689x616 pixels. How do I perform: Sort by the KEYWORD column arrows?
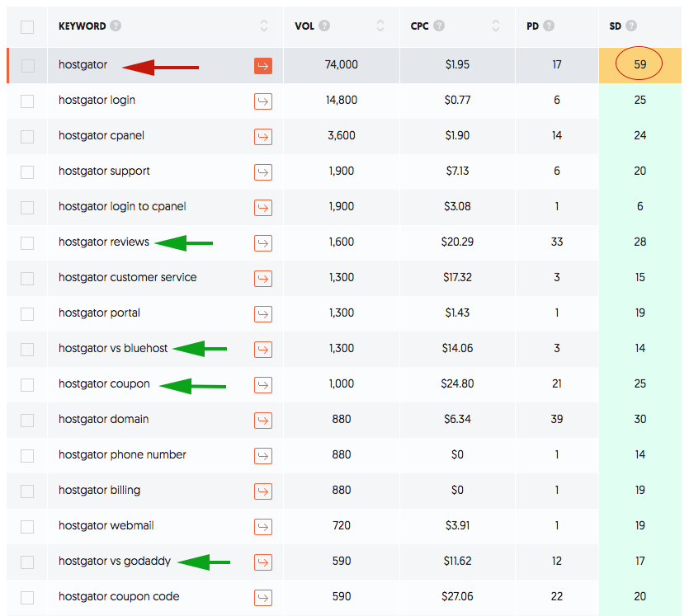point(264,26)
